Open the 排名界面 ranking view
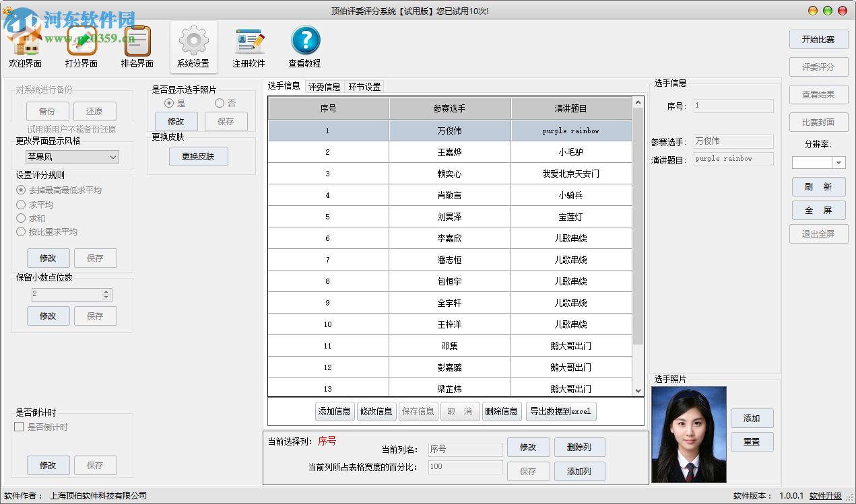The width and height of the screenshot is (856, 504). click(136, 46)
